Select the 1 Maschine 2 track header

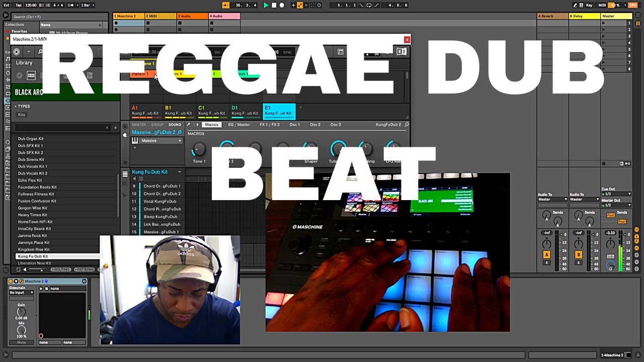(x=129, y=16)
